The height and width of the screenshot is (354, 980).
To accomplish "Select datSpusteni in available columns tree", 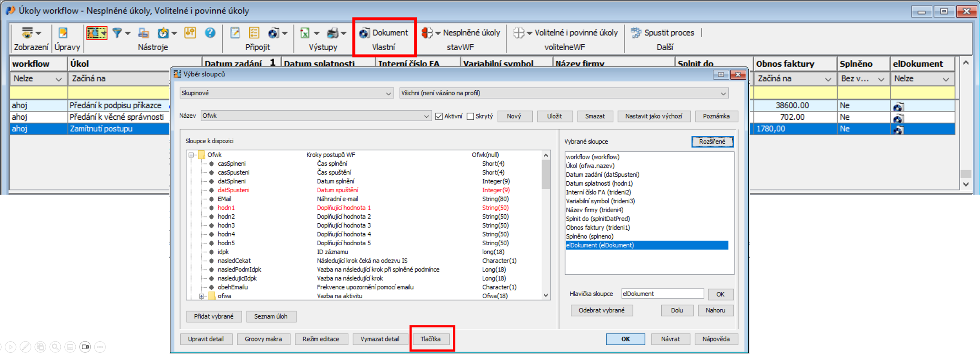I will 234,190.
